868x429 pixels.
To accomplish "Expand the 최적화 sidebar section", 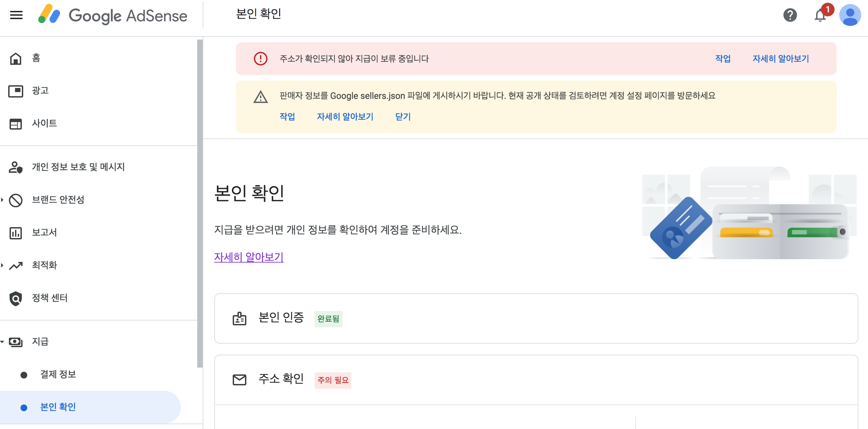I will point(3,265).
